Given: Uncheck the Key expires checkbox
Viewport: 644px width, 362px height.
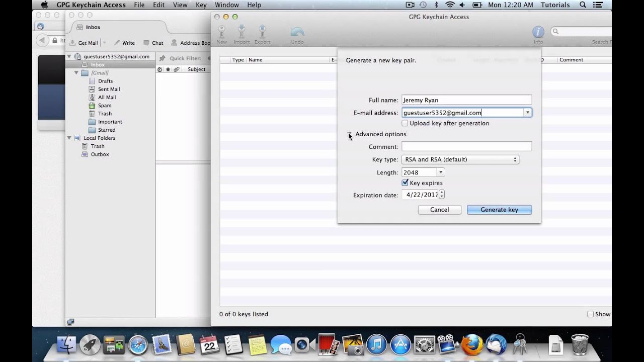Looking at the screenshot, I should (x=405, y=183).
